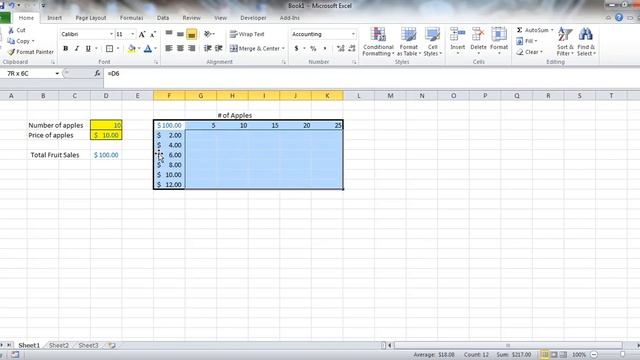Open the Calibri font name dropdown
The image size is (640, 360).
111,34
